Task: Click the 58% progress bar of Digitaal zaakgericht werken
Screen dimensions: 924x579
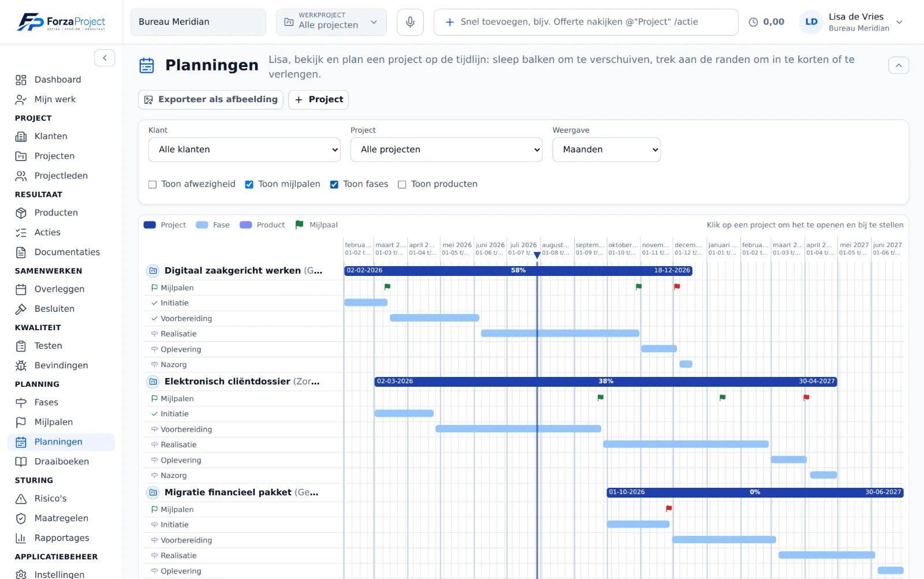Action: (x=518, y=270)
